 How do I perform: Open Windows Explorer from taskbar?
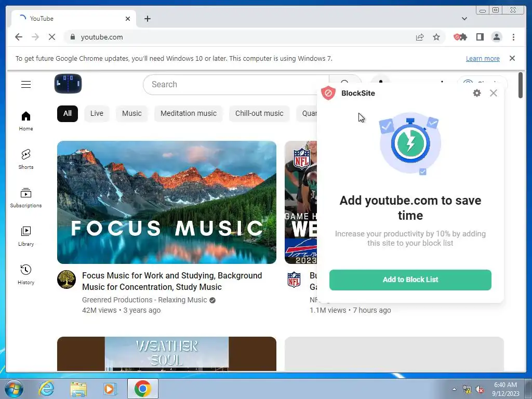(x=78, y=389)
